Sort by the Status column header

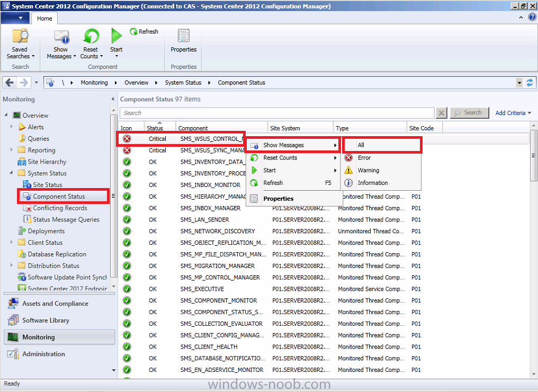160,127
